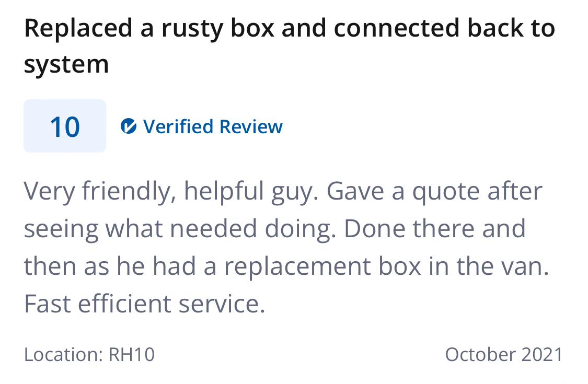Viewport: 588px width, 384px height.
Task: Click 'then as he had a' text
Action: [x=120, y=266]
